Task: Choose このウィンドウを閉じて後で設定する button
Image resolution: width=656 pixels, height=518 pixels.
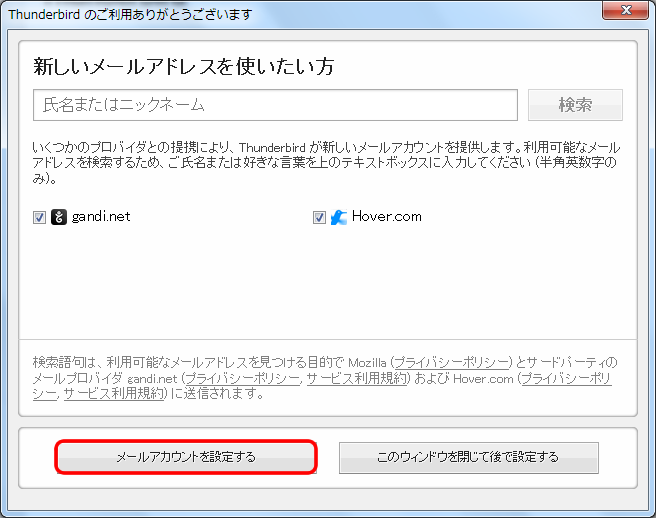Action: pyautogui.click(x=468, y=457)
